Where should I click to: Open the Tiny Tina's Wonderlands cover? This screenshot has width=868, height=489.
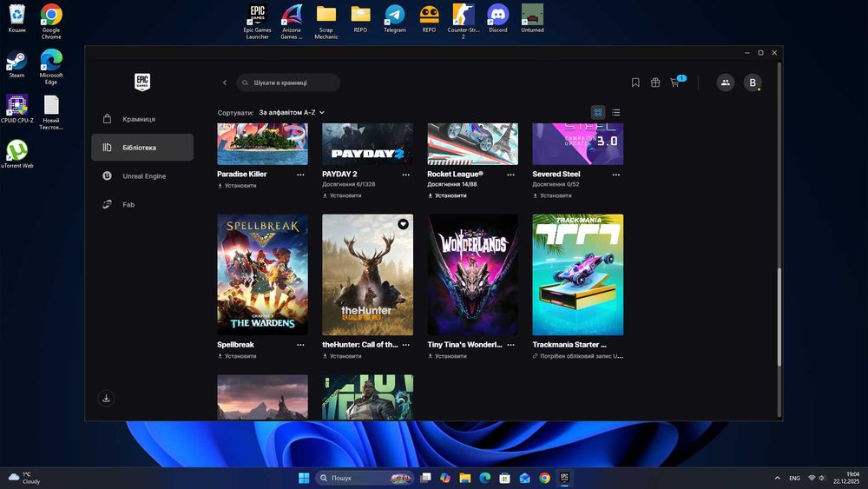[473, 274]
